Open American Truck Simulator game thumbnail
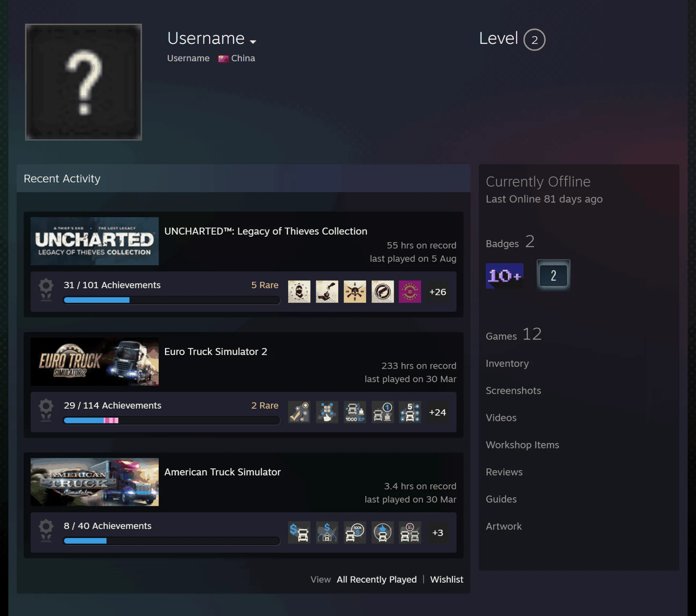The width and height of the screenshot is (696, 616). [x=95, y=482]
